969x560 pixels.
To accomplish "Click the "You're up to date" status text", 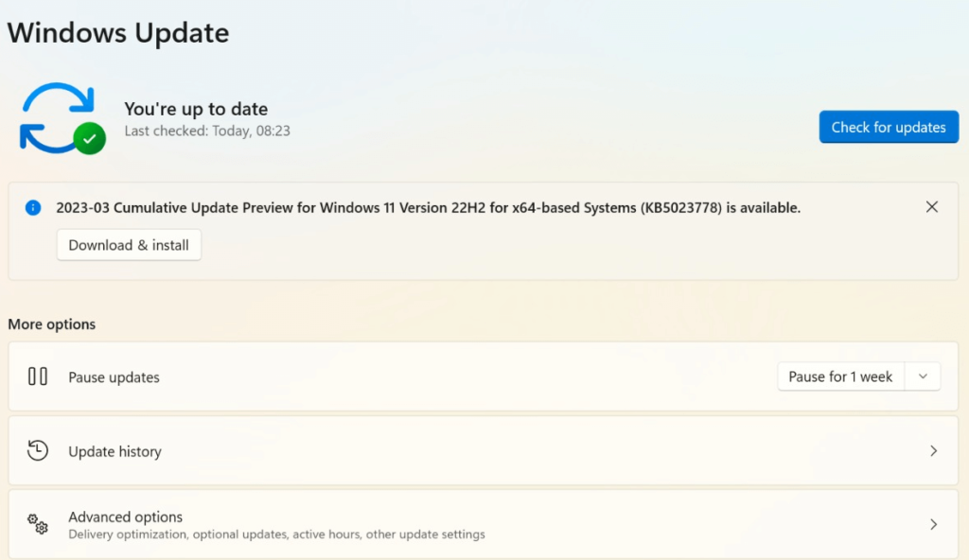I will click(196, 109).
